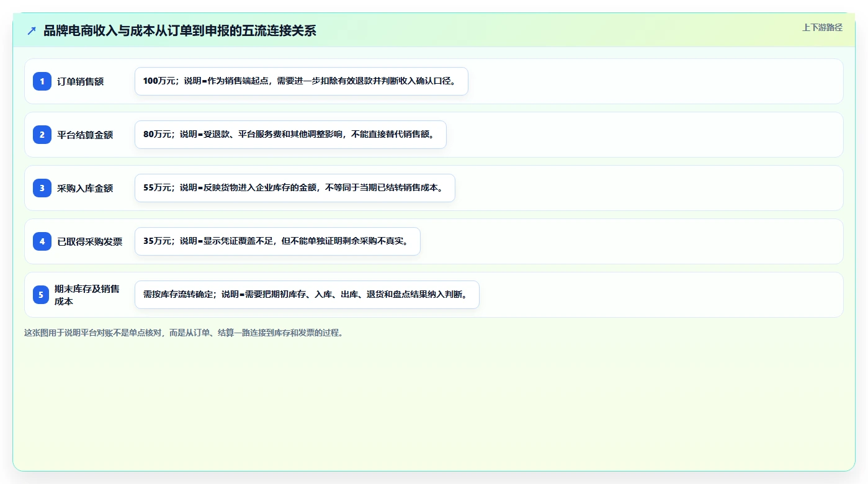Open the 55万元 description box
The image size is (868, 484).
(295, 188)
